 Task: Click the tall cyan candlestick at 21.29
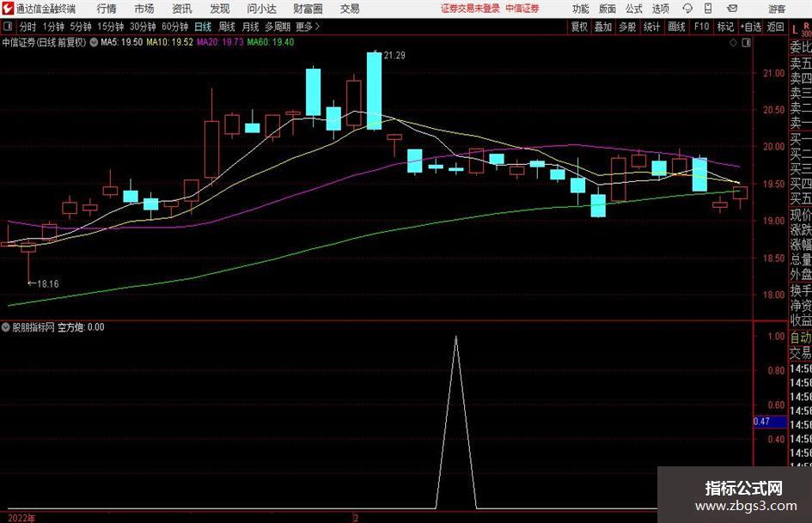point(375,91)
